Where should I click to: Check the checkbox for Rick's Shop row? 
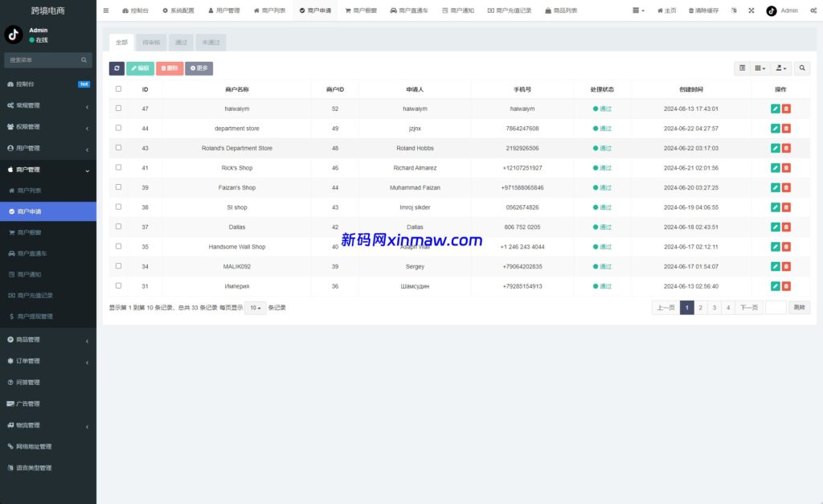point(117,167)
